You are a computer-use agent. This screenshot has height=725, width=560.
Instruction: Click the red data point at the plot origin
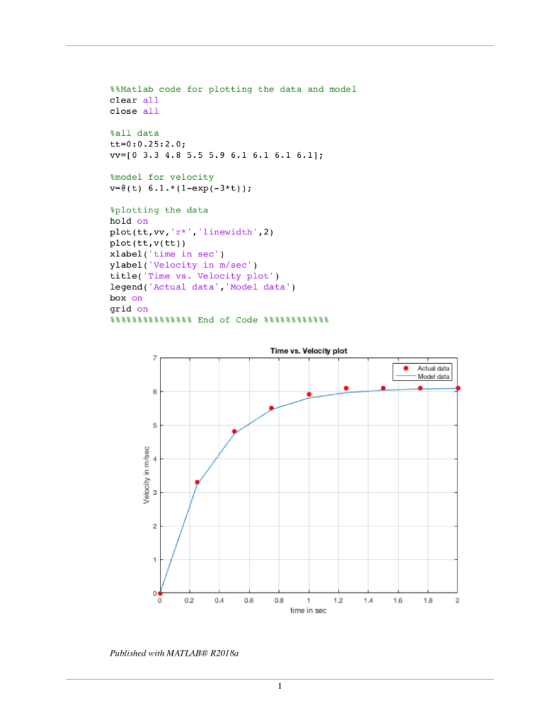point(160,593)
